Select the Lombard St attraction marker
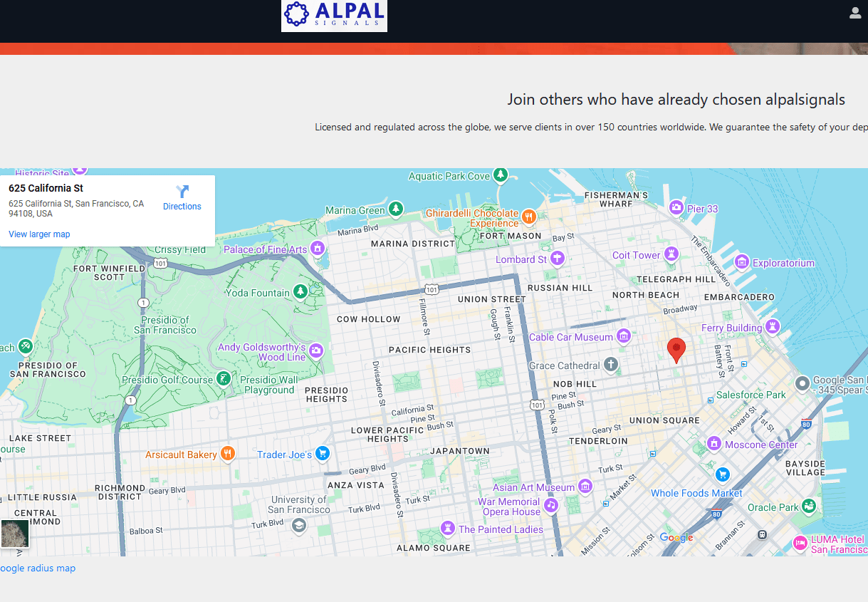This screenshot has height=602, width=868. pos(558,259)
